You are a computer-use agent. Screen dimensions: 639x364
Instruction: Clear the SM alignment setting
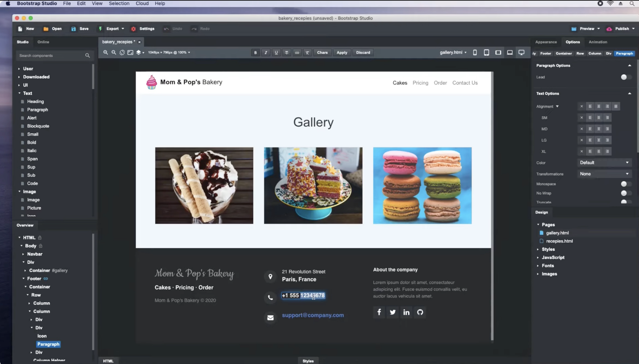[581, 118]
